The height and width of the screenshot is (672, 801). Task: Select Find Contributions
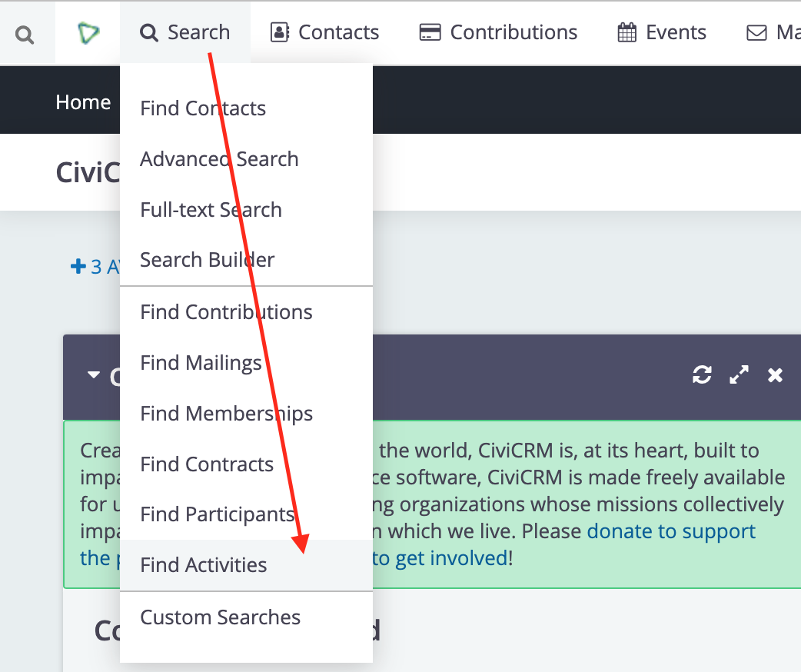tap(226, 312)
